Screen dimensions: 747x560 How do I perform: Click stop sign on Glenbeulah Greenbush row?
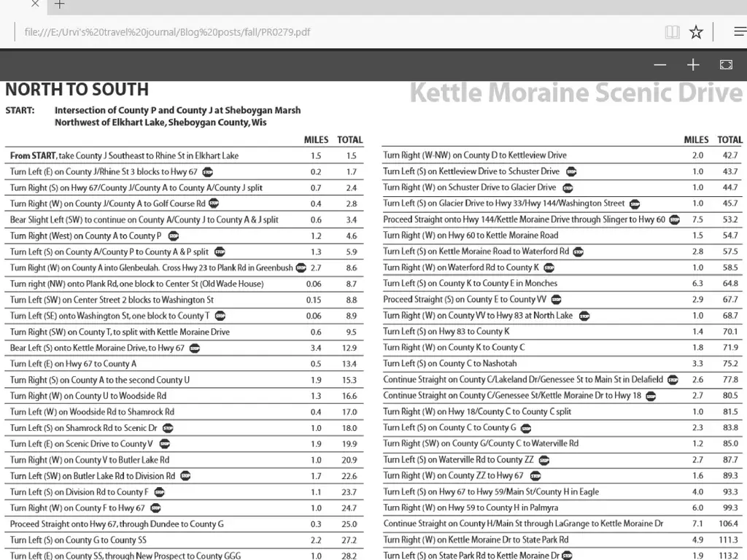coord(301,268)
